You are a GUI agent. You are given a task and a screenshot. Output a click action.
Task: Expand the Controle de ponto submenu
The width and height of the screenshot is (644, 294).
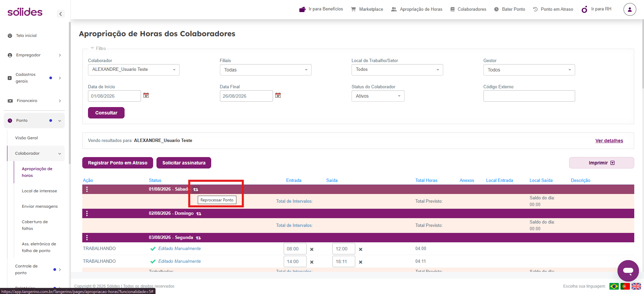tap(36, 269)
